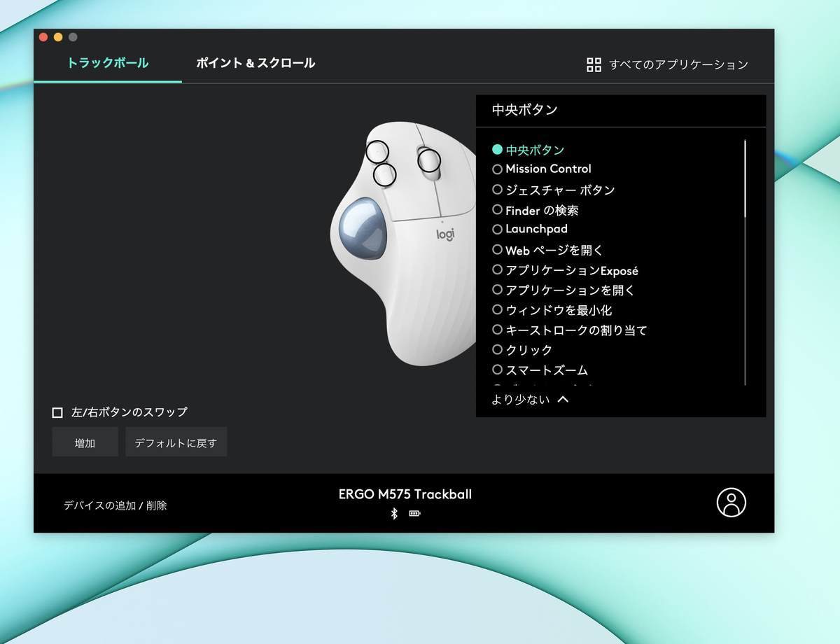The height and width of the screenshot is (644, 840).
Task: Select the middle wheel button circle on the trackball
Action: (x=429, y=160)
